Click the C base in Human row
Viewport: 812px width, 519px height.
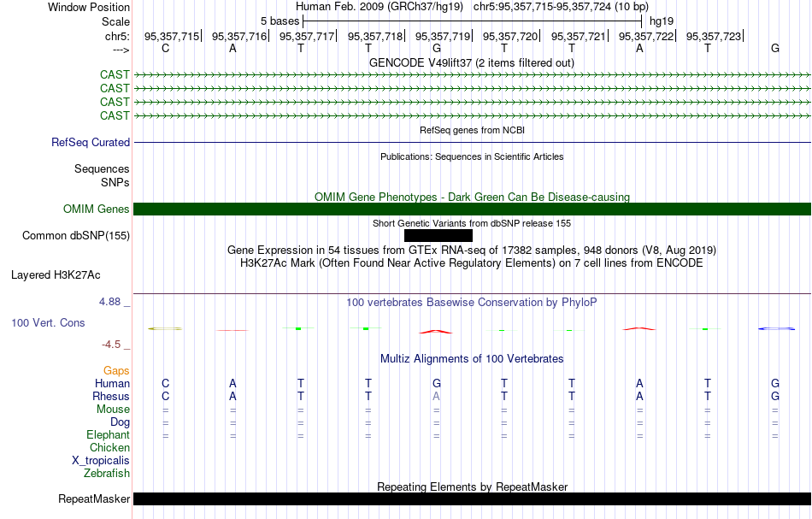(x=165, y=383)
